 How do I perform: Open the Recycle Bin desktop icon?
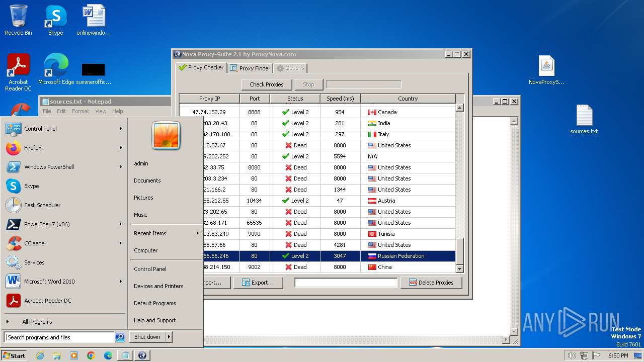(x=18, y=20)
